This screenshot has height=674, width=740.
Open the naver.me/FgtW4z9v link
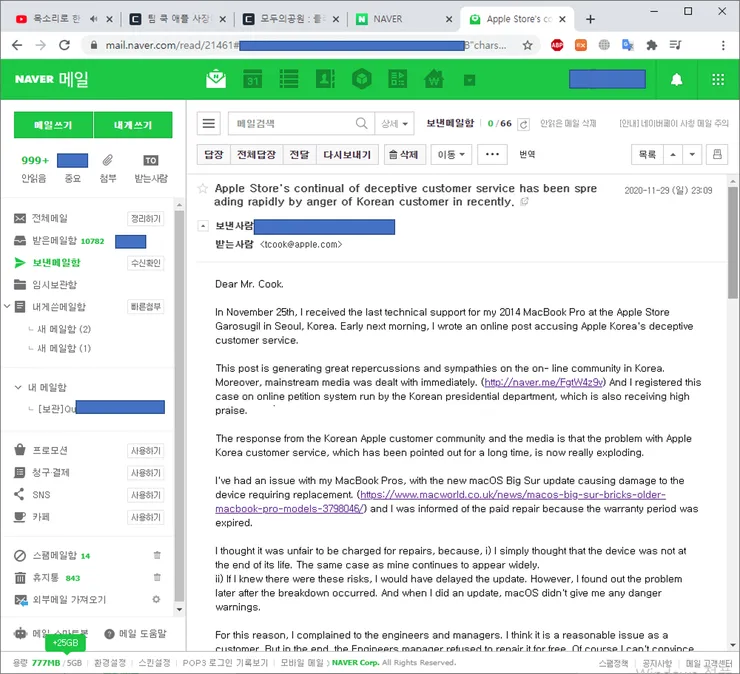pos(544,382)
